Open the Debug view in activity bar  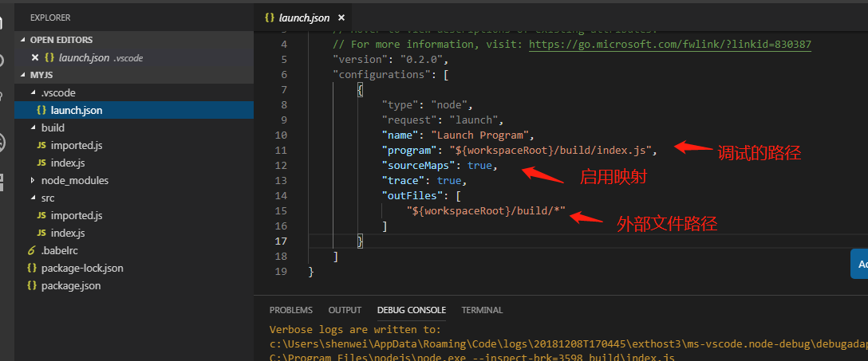(3, 143)
